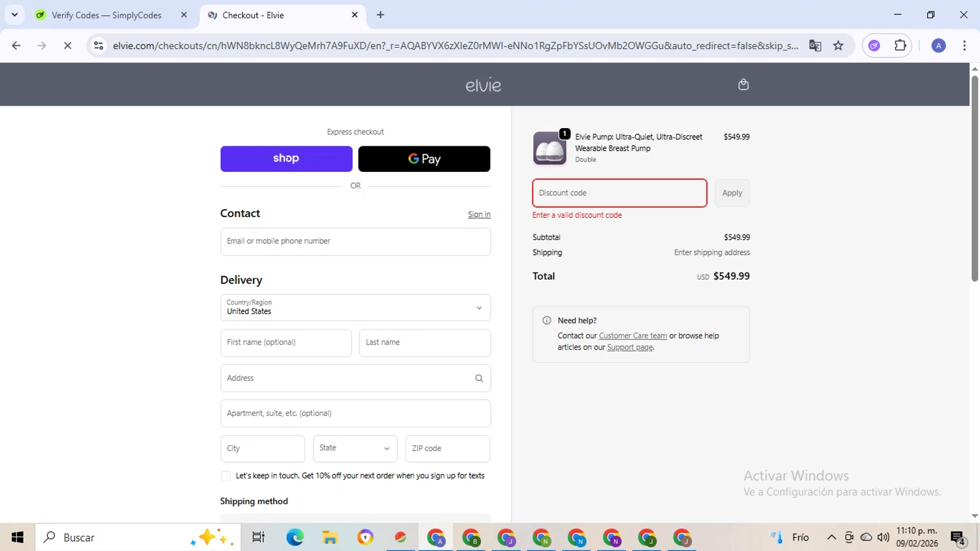
Task: Click the translate page icon
Action: pos(815,46)
